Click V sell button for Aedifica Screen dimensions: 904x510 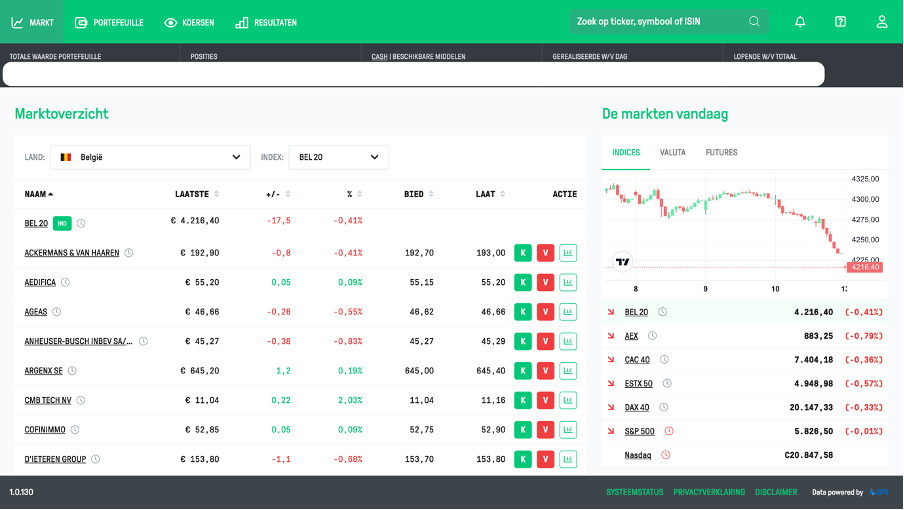[x=545, y=282]
